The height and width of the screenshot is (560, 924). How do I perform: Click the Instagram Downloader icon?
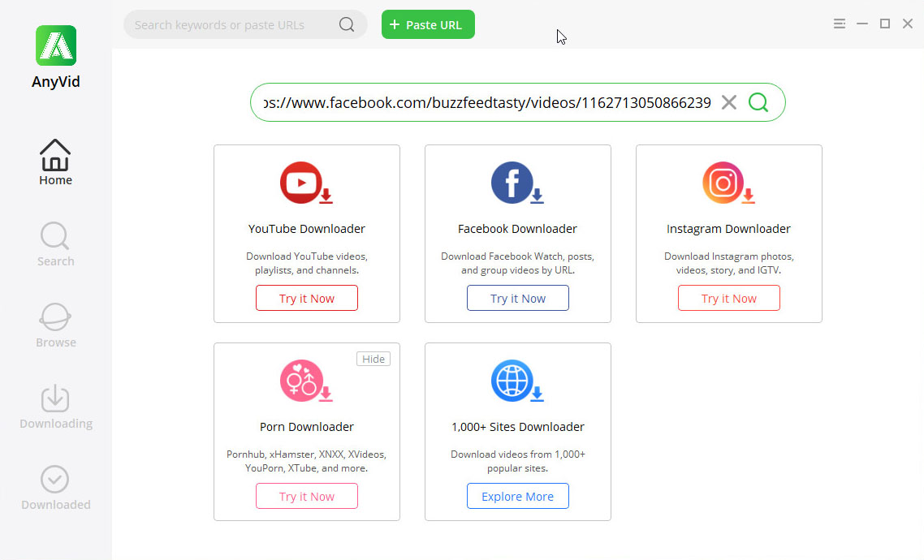[728, 183]
